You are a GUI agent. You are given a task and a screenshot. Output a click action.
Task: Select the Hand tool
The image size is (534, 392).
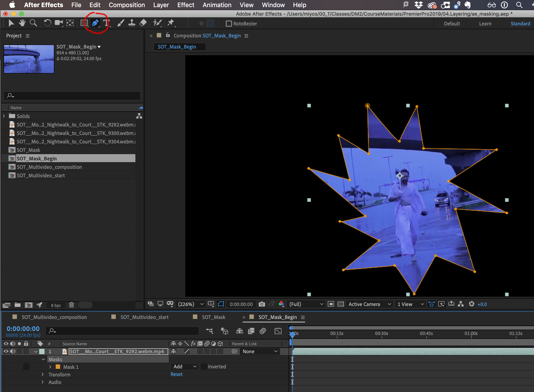22,23
